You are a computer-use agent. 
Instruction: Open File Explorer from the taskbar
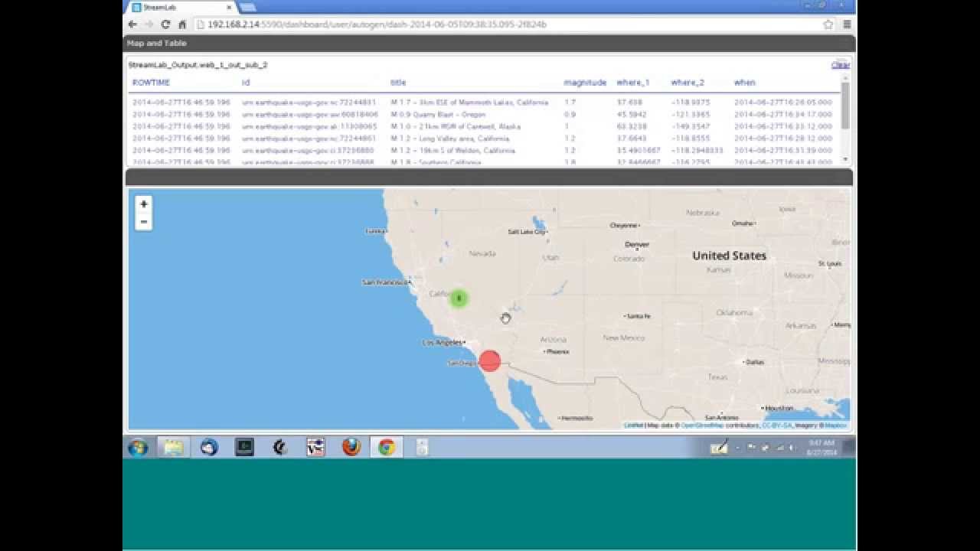174,448
